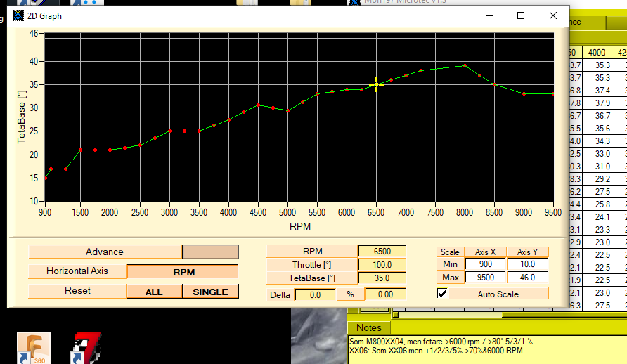Viewport: 627px width, 364px height.
Task: Select the curve data point at 1500 RPM
Action: pyautogui.click(x=81, y=150)
